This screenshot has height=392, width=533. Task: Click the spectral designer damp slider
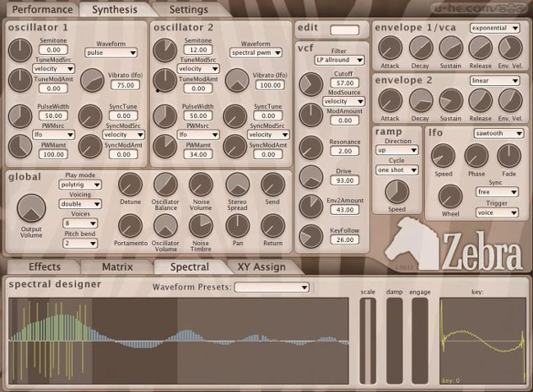point(394,340)
